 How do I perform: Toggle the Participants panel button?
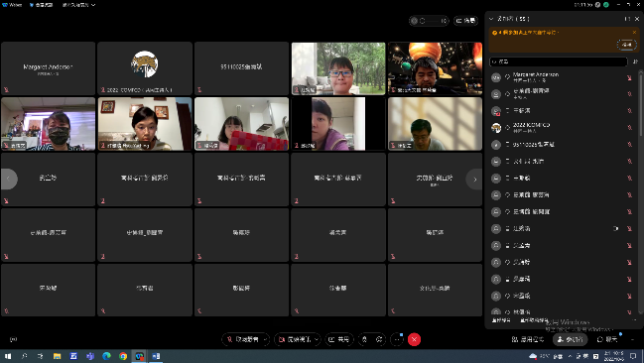(570, 339)
